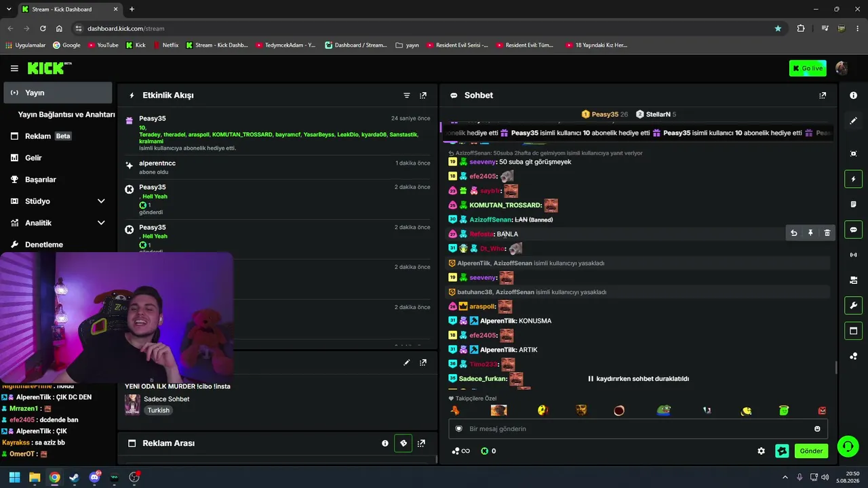Click the Turkish language tag
The image size is (868, 488).
pyautogui.click(x=159, y=410)
